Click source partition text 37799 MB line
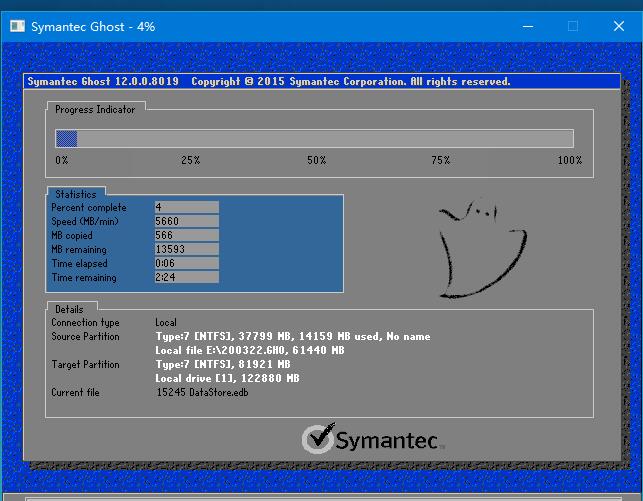This screenshot has height=501, width=643. pos(293,336)
